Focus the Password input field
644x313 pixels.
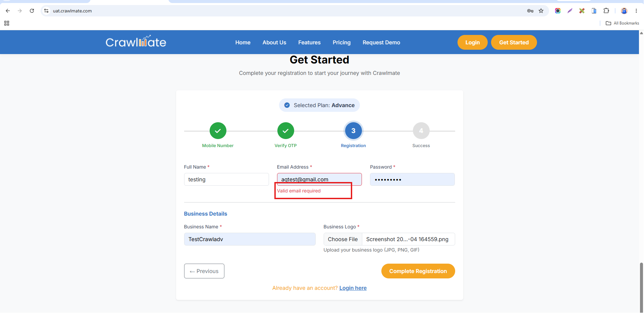point(412,179)
